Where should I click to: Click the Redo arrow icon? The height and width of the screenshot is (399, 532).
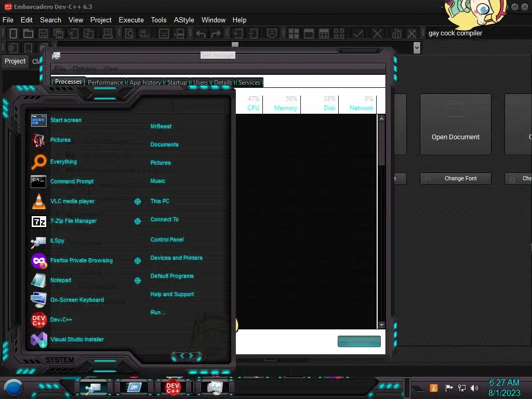point(216,33)
